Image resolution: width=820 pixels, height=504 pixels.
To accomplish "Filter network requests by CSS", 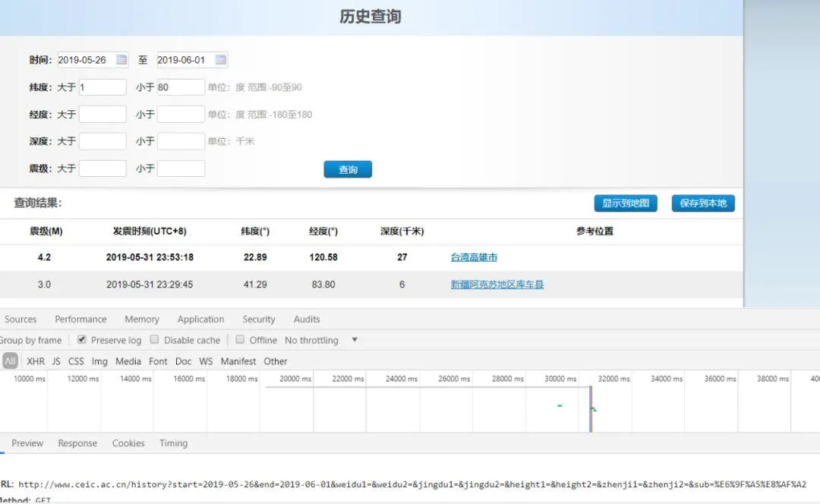I will (x=76, y=361).
